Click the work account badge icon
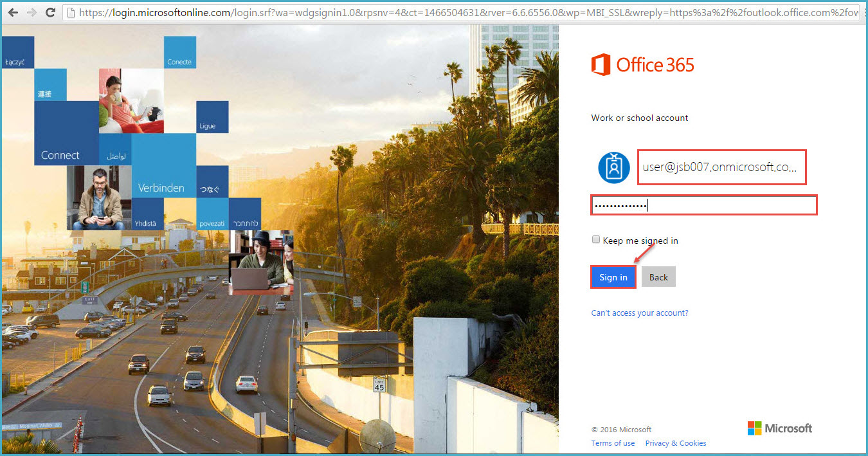Viewport: 868px width, 456px height. coord(613,168)
